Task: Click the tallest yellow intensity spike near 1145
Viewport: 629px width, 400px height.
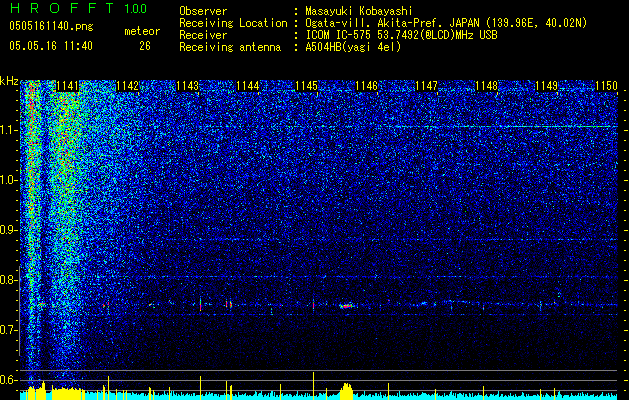Action: [313, 384]
